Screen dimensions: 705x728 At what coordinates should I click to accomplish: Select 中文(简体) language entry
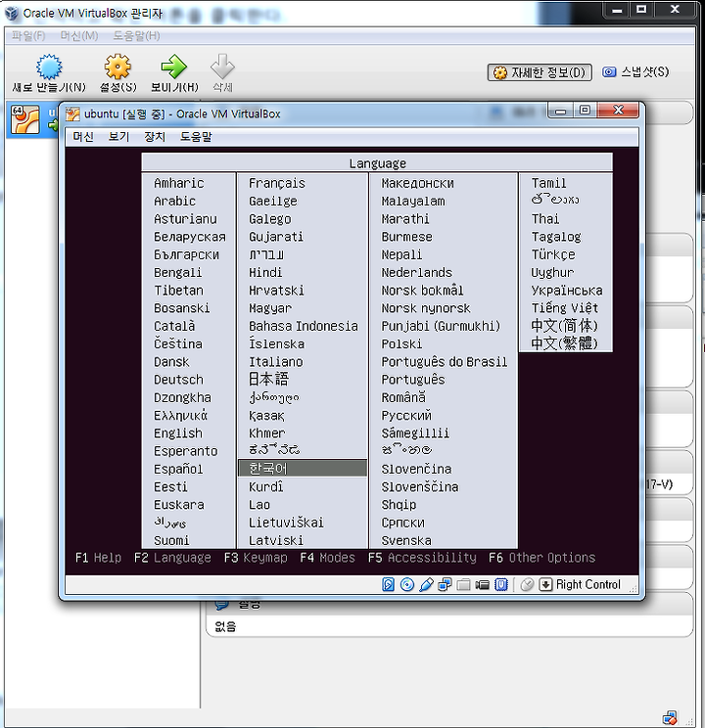pyautogui.click(x=564, y=326)
